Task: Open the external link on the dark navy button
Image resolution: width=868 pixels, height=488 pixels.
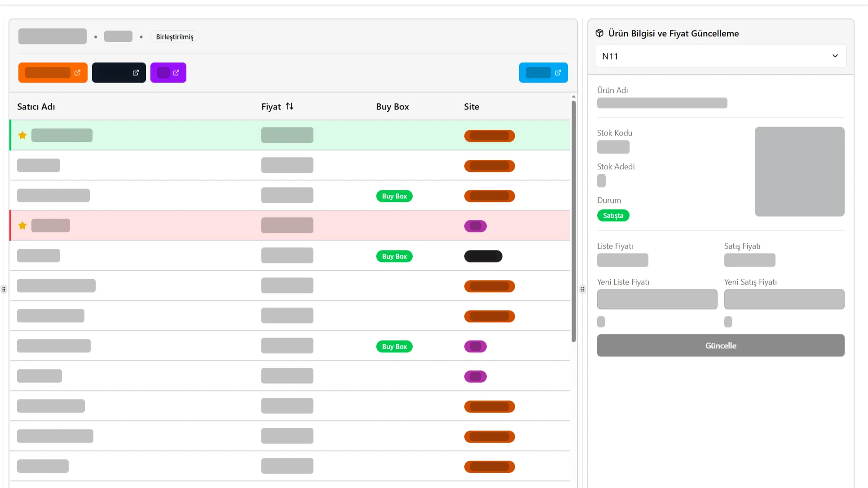Action: [x=136, y=73]
